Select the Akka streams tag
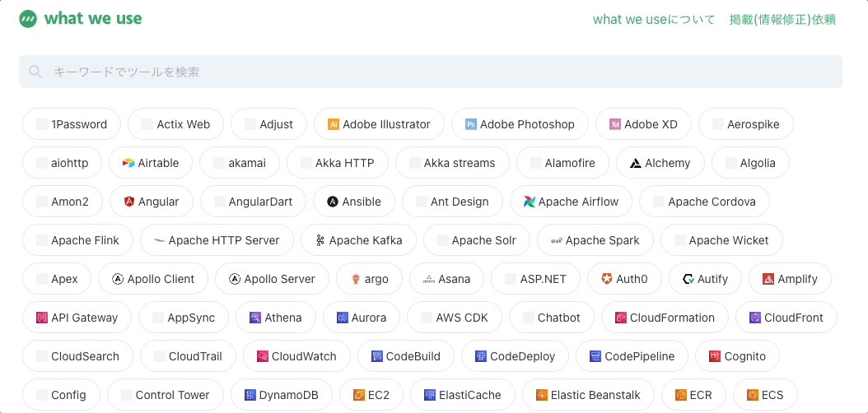This screenshot has height=413, width=868. click(452, 163)
